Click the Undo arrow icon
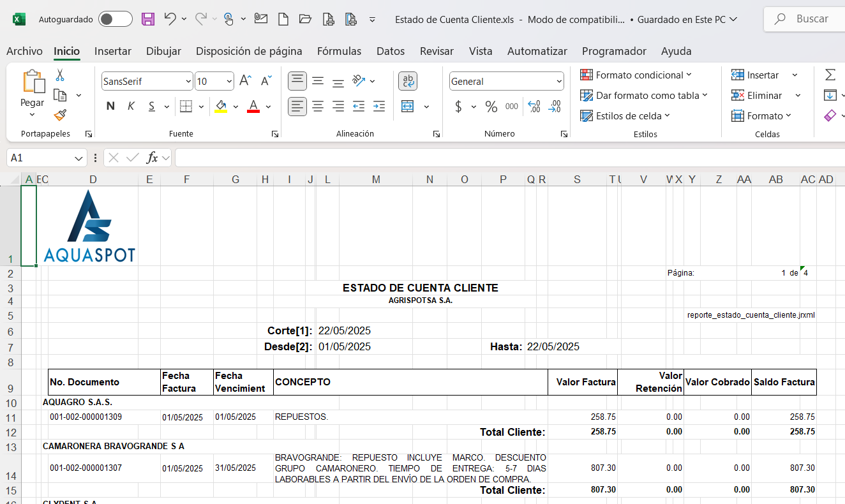 point(170,19)
